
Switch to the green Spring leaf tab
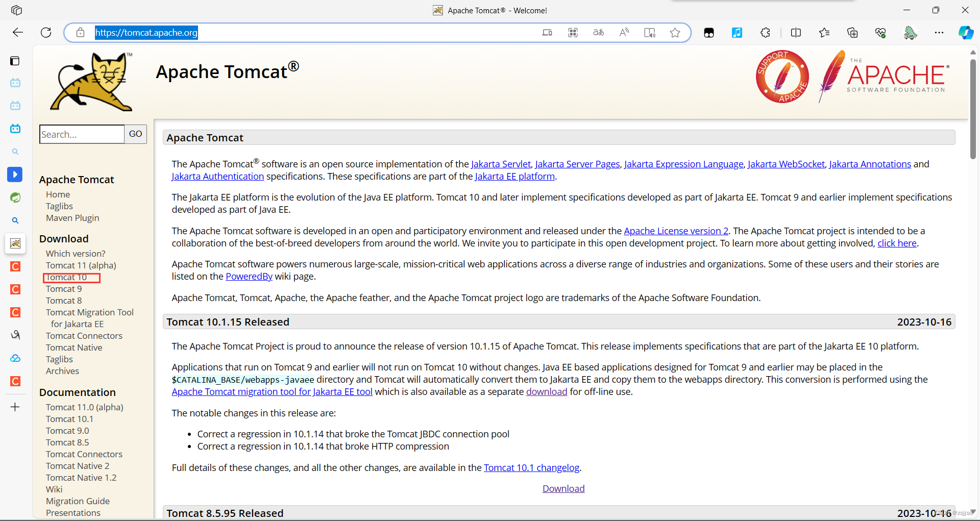pos(15,197)
